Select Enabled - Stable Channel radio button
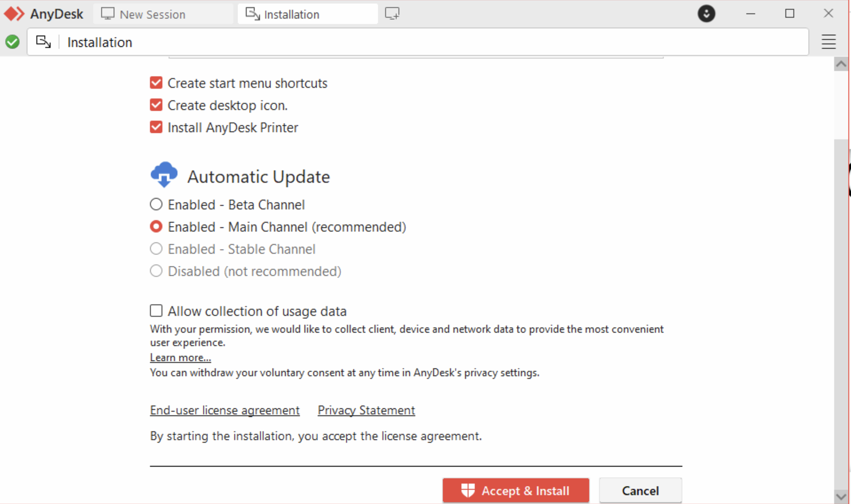 (x=156, y=249)
